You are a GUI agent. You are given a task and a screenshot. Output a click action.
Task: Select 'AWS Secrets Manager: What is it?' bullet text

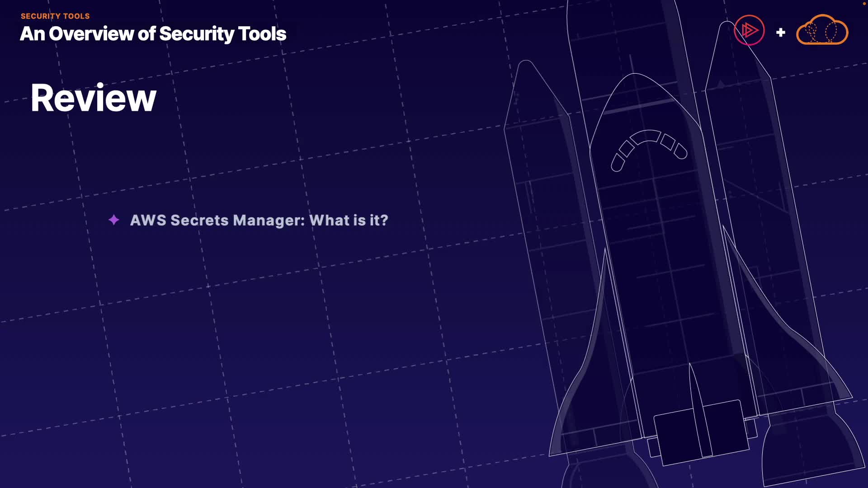259,220
